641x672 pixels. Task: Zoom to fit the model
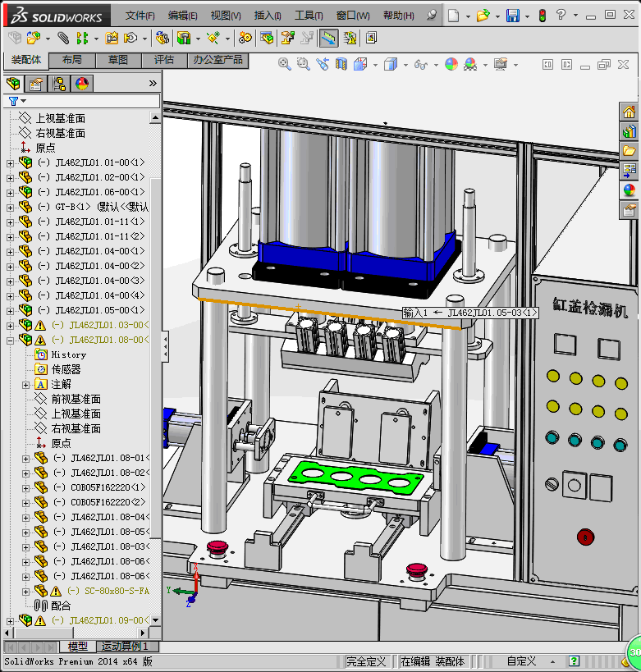[284, 65]
